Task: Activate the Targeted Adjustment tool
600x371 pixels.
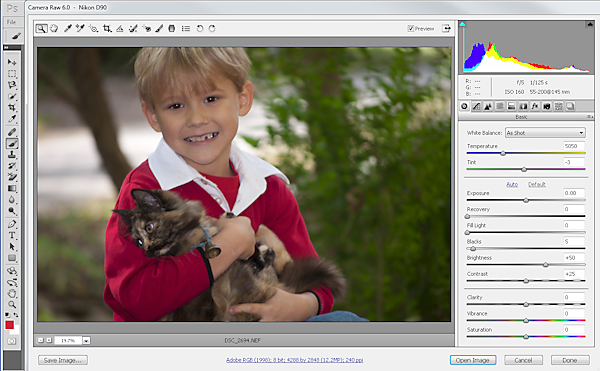Action: [x=93, y=28]
